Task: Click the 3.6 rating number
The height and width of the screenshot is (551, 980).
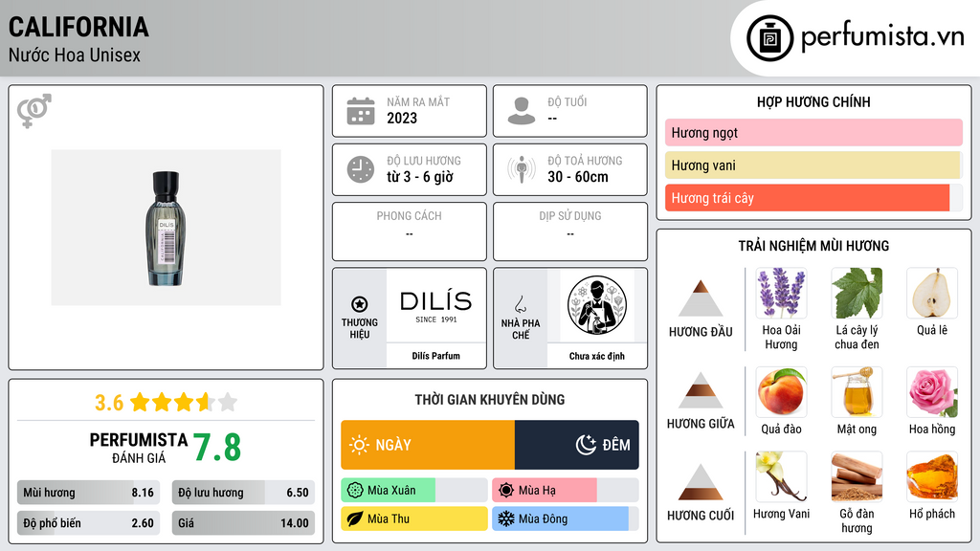Action: (x=109, y=403)
